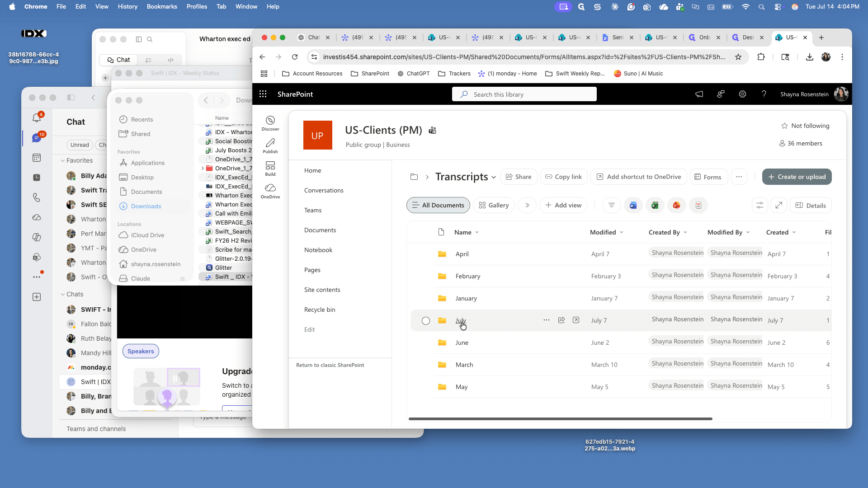The height and width of the screenshot is (488, 868).
Task: Click the horizontal scrollbar under document list
Action: pos(561,419)
